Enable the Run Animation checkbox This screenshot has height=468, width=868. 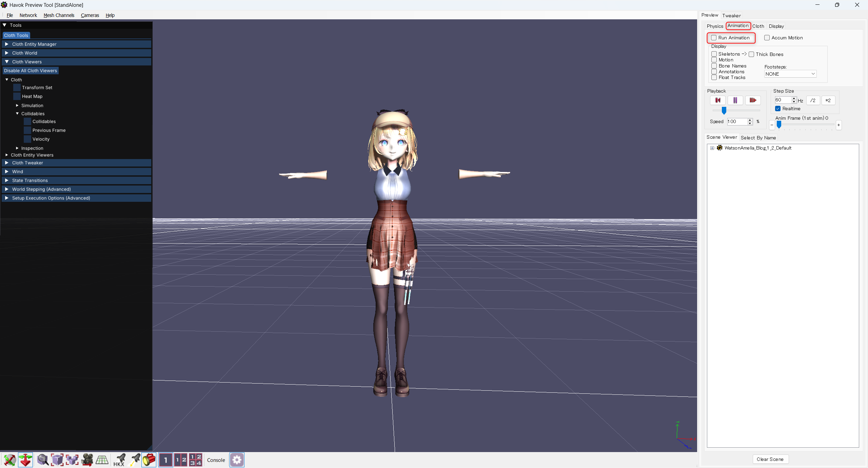tap(714, 38)
